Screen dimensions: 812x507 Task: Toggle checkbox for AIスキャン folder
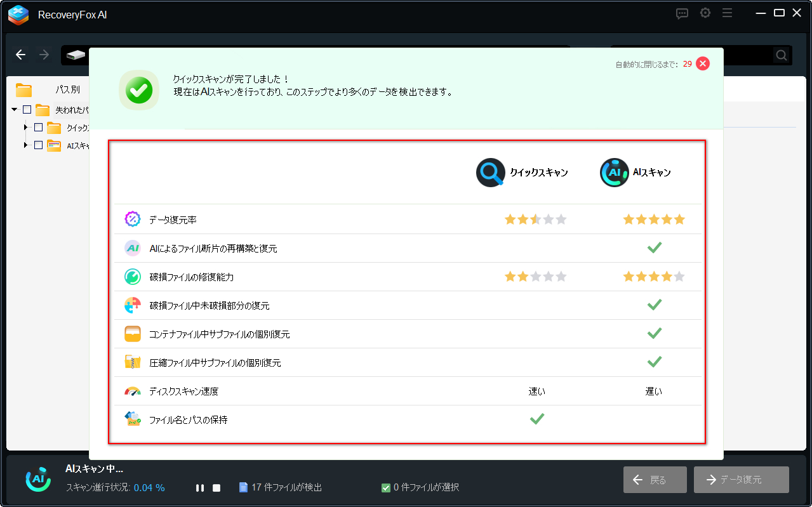[x=38, y=145]
